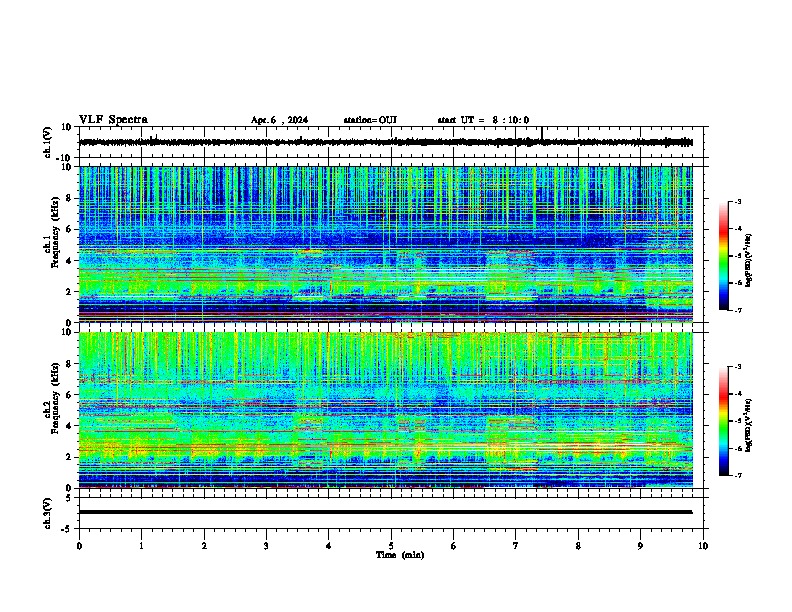Click the ch.1 voltage waveform trace

(386, 142)
